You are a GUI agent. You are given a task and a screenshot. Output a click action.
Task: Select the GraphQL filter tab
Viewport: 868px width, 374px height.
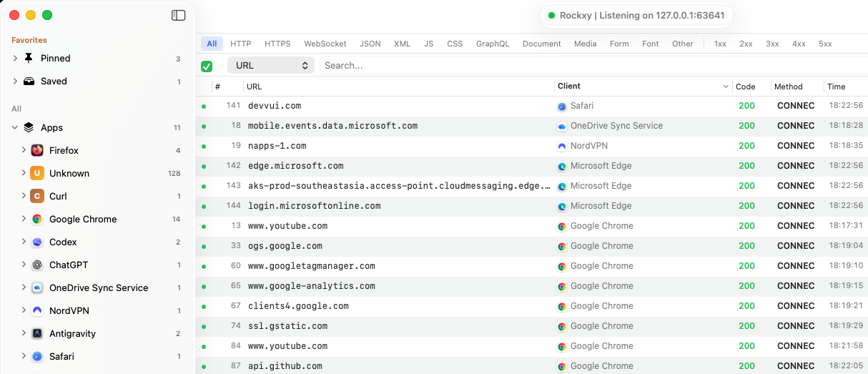pyautogui.click(x=493, y=44)
